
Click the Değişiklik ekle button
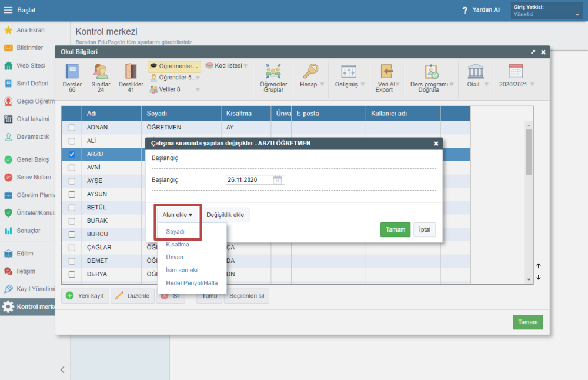[x=225, y=215]
